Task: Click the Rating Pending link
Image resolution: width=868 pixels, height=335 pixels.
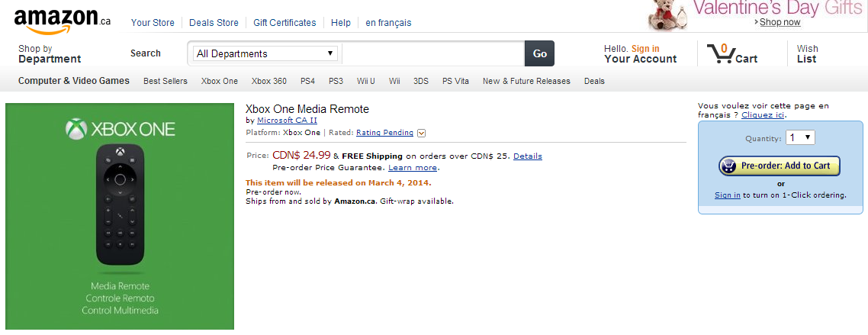Action: (x=384, y=133)
